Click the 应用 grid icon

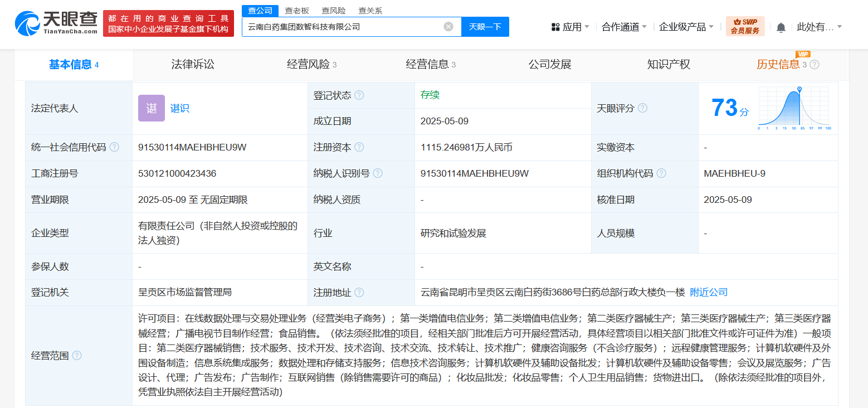555,26
